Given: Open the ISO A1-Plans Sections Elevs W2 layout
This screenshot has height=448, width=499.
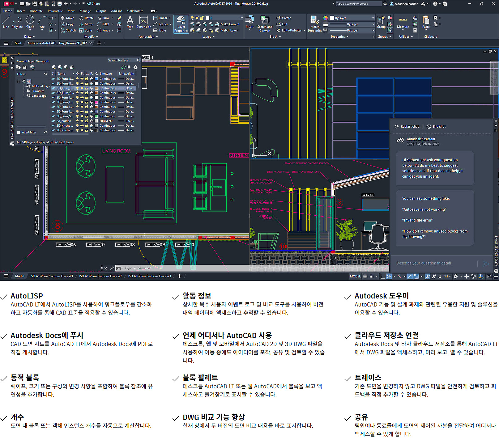Looking at the screenshot, I should (100, 276).
